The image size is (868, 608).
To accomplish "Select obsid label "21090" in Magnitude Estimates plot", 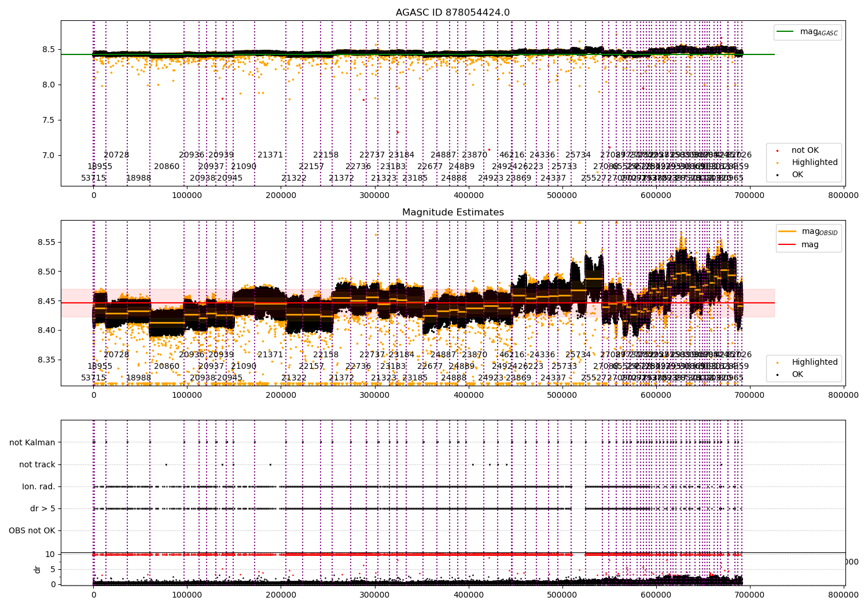I will point(244,366).
